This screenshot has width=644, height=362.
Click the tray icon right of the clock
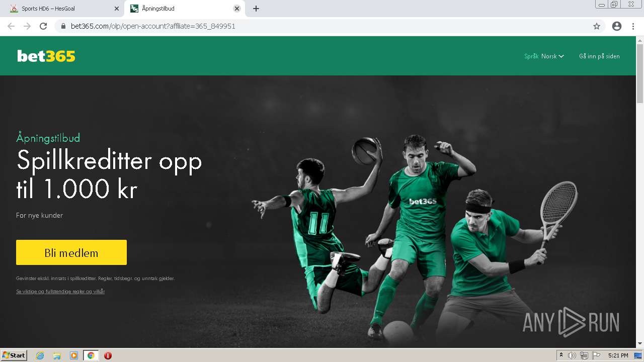(638, 355)
